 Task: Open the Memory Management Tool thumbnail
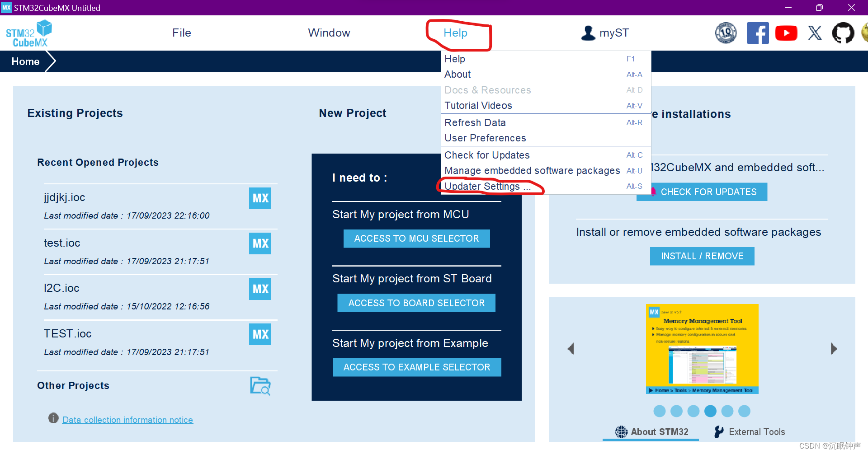click(702, 349)
